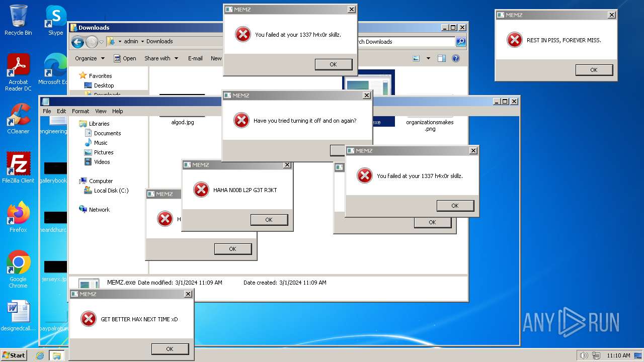The height and width of the screenshot is (362, 644).
Task: Click OK on GET BETTER HAX NEXT TIME dialog
Action: pyautogui.click(x=170, y=349)
